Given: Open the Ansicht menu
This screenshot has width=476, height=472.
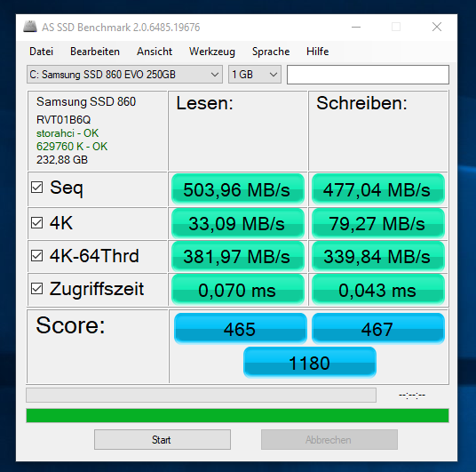Looking at the screenshot, I should [155, 52].
